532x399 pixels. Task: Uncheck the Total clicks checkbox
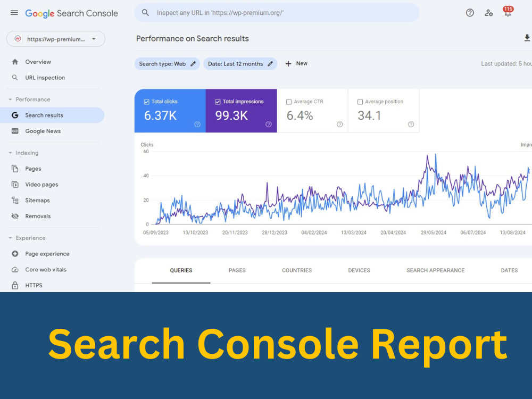coord(147,102)
